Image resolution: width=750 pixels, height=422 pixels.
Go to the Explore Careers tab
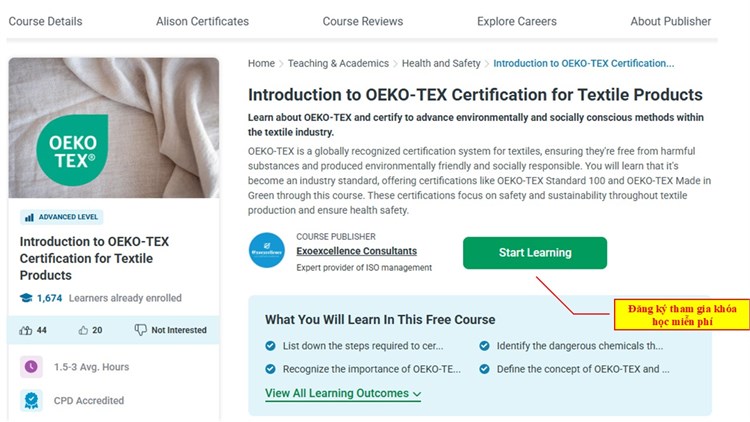point(517,21)
